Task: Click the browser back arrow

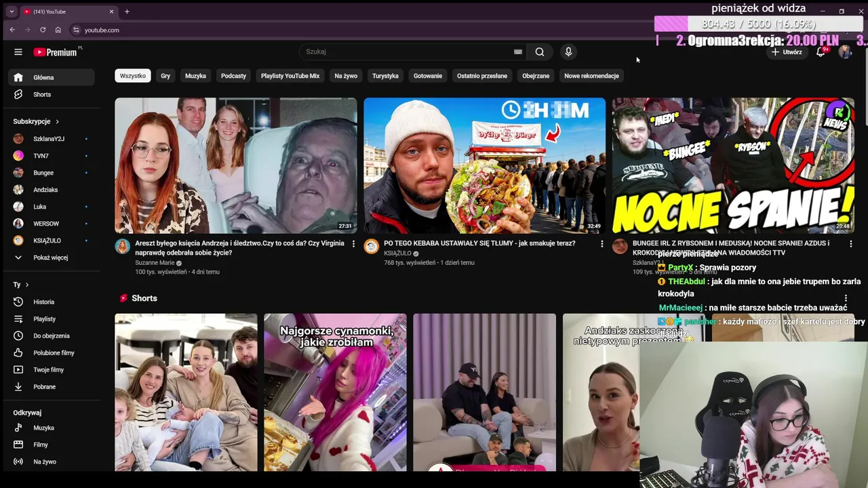Action: point(12,30)
